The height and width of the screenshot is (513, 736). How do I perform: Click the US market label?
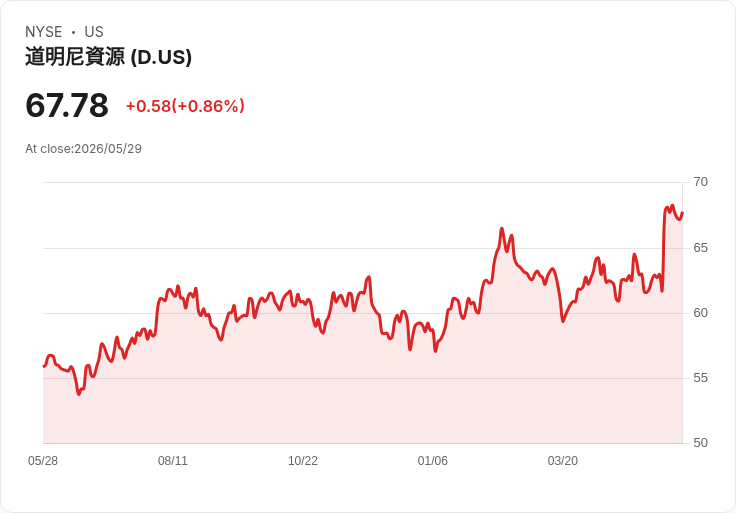(94, 32)
